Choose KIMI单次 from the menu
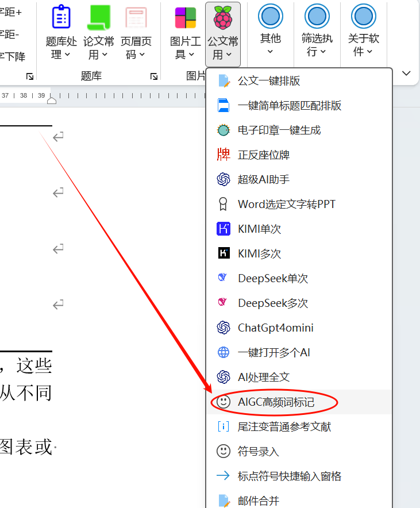The width and height of the screenshot is (420, 508). pos(299,229)
